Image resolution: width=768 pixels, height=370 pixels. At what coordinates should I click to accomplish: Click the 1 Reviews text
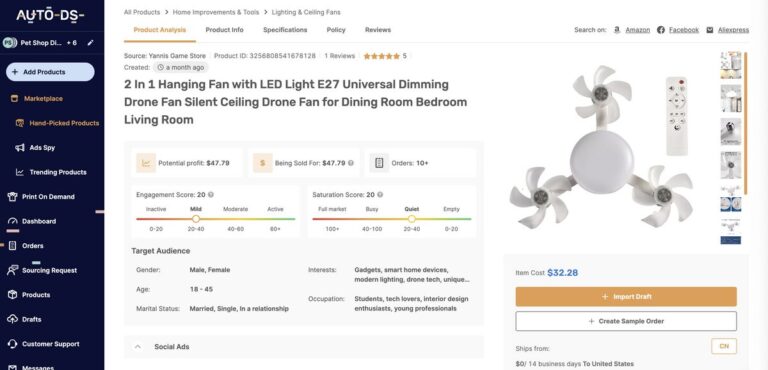coord(339,56)
